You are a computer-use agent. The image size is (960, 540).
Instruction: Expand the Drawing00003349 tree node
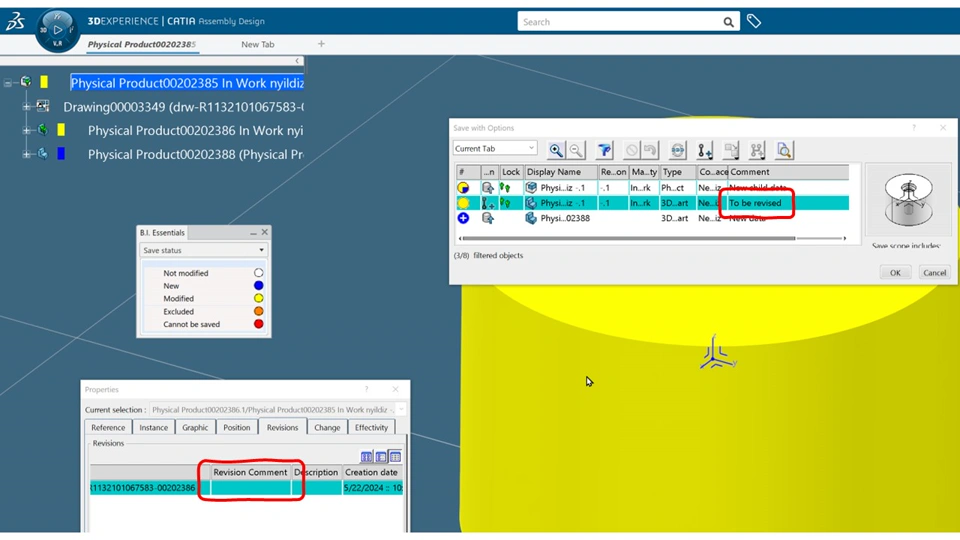point(26,107)
